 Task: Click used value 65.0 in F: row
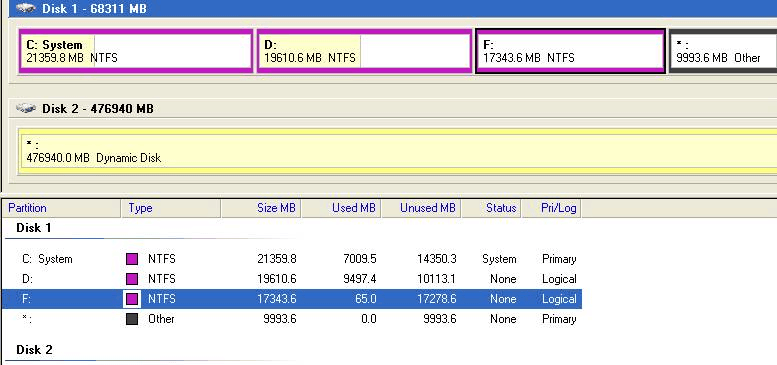[x=366, y=299]
